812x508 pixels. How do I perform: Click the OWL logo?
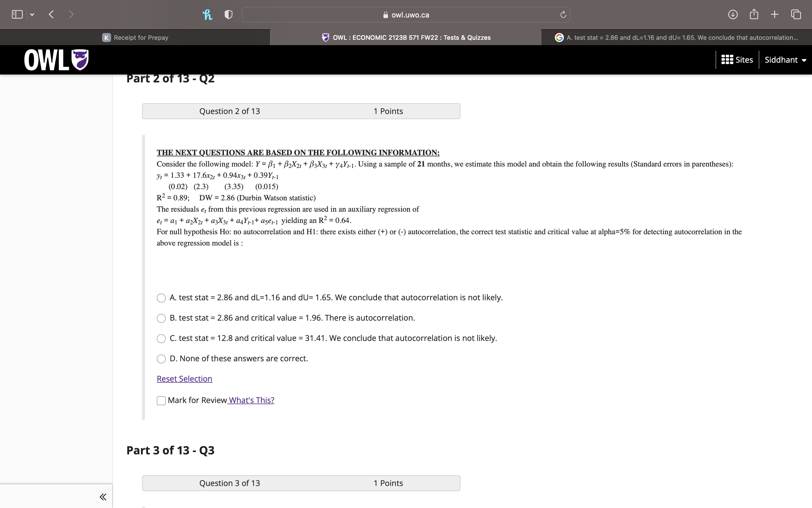(x=56, y=60)
